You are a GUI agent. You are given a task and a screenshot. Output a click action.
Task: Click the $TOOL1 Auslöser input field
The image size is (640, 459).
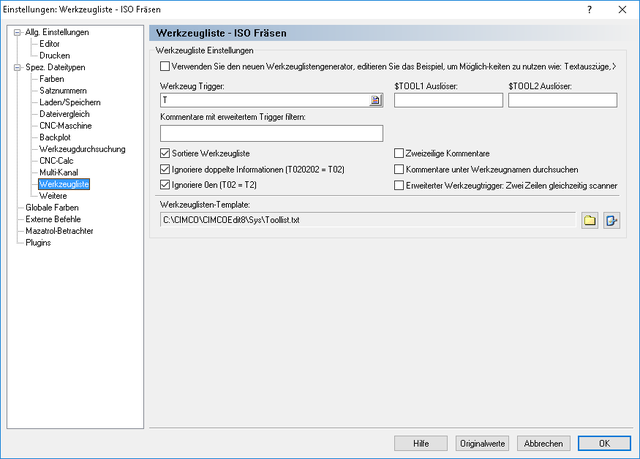pyautogui.click(x=448, y=100)
